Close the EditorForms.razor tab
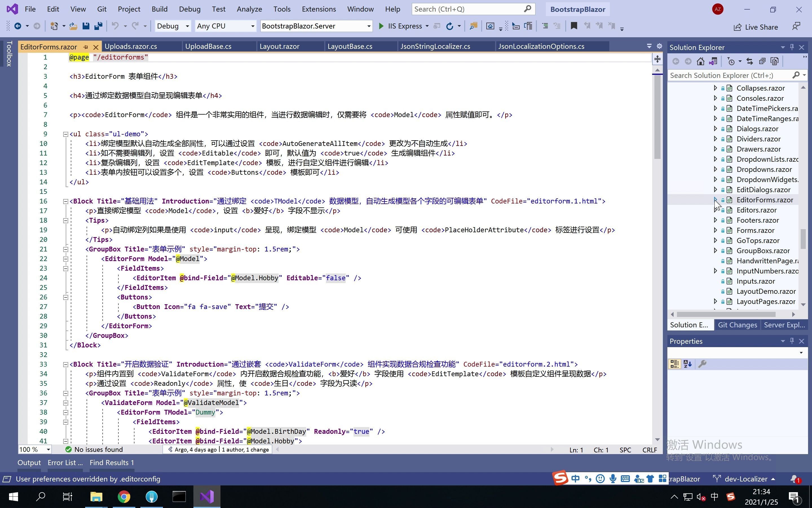The image size is (812, 508). click(x=96, y=47)
